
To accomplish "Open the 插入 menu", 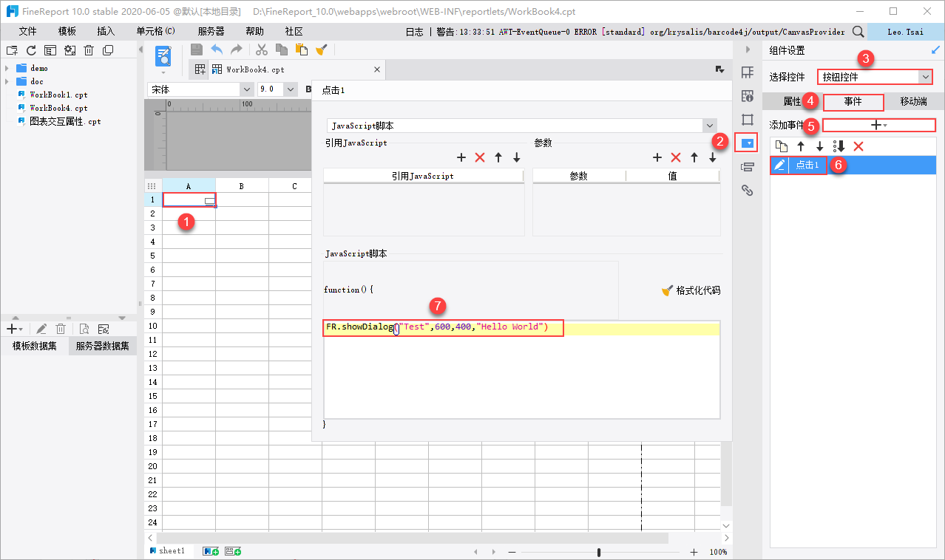I will 106,32.
